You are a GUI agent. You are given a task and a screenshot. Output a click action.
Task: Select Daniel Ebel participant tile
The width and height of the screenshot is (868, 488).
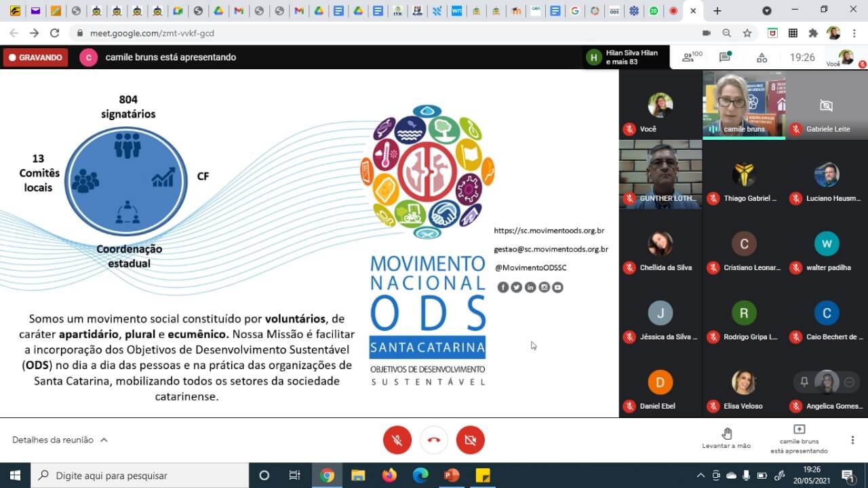pyautogui.click(x=660, y=381)
